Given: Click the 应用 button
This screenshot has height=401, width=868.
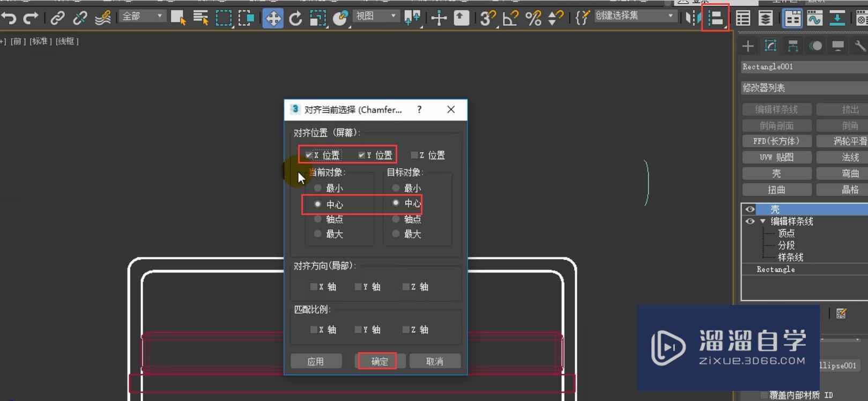Looking at the screenshot, I should (316, 361).
